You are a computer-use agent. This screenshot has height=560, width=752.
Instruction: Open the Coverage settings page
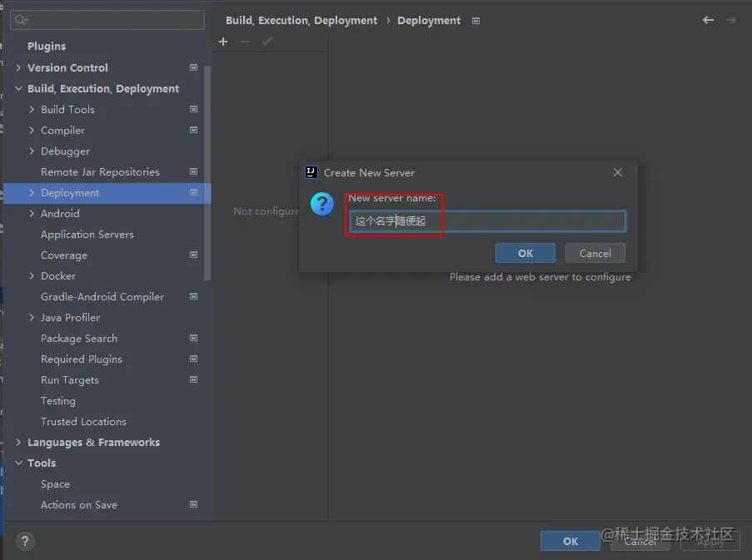click(64, 255)
